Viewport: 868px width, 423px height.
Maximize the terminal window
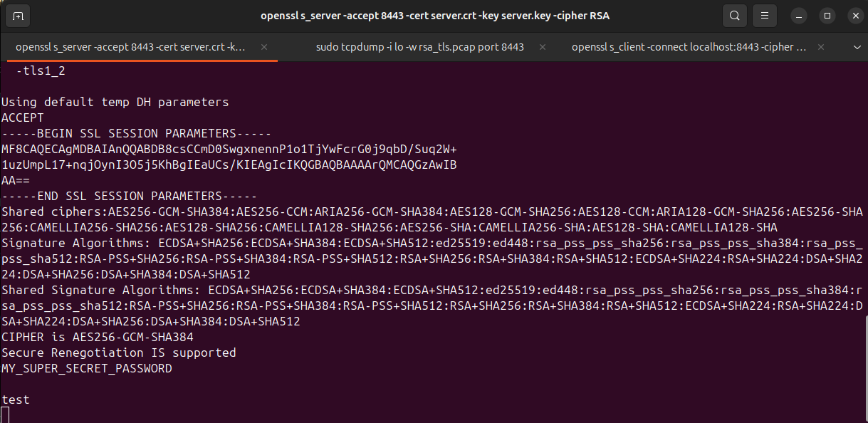pyautogui.click(x=827, y=15)
